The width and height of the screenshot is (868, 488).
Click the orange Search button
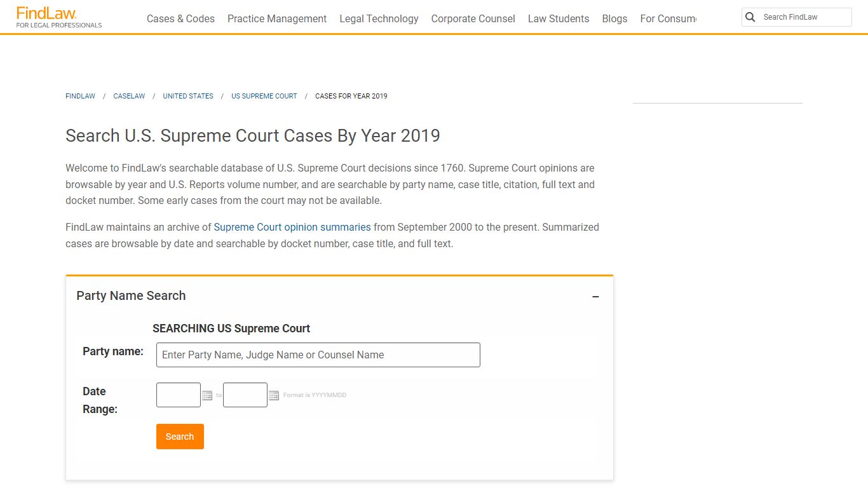(180, 437)
